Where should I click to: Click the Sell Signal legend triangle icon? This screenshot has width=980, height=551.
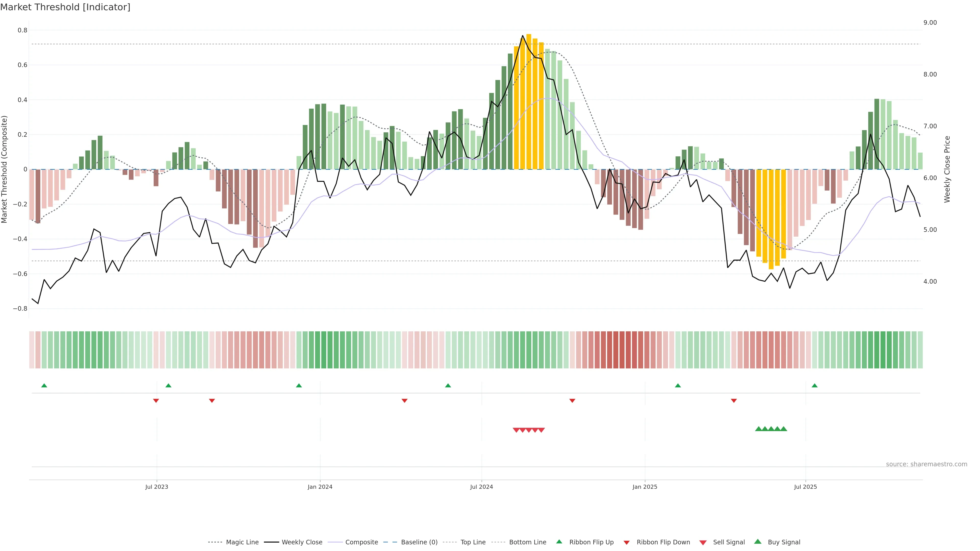click(x=703, y=542)
